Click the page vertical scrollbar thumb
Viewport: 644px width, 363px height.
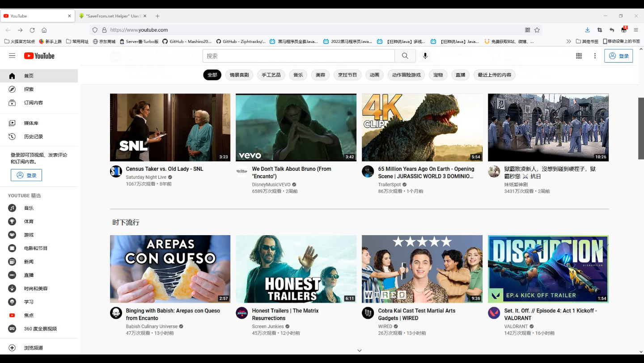pyautogui.click(x=641, y=128)
